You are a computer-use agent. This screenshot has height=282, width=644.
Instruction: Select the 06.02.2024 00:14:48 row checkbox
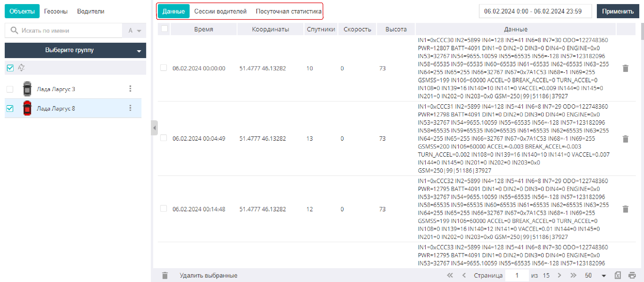[164, 209]
